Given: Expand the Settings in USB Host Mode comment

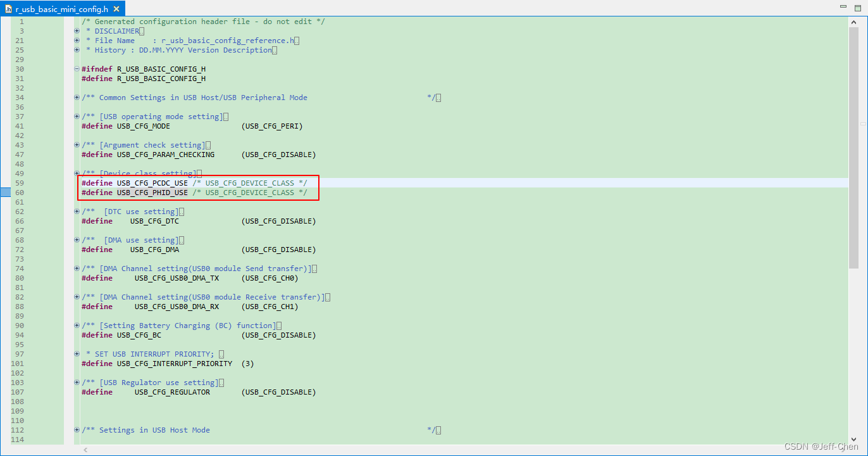Looking at the screenshot, I should tap(77, 430).
